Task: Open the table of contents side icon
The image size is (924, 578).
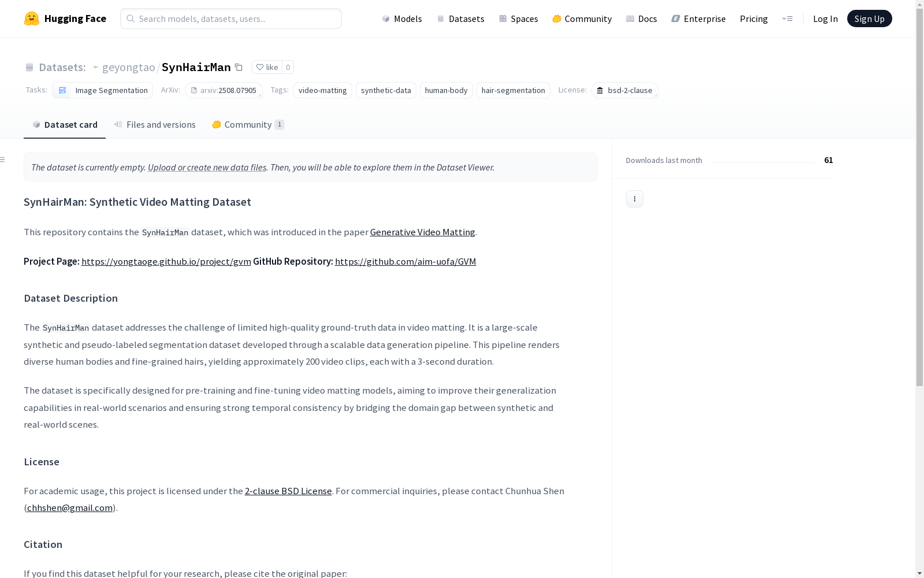Action: tap(3, 160)
